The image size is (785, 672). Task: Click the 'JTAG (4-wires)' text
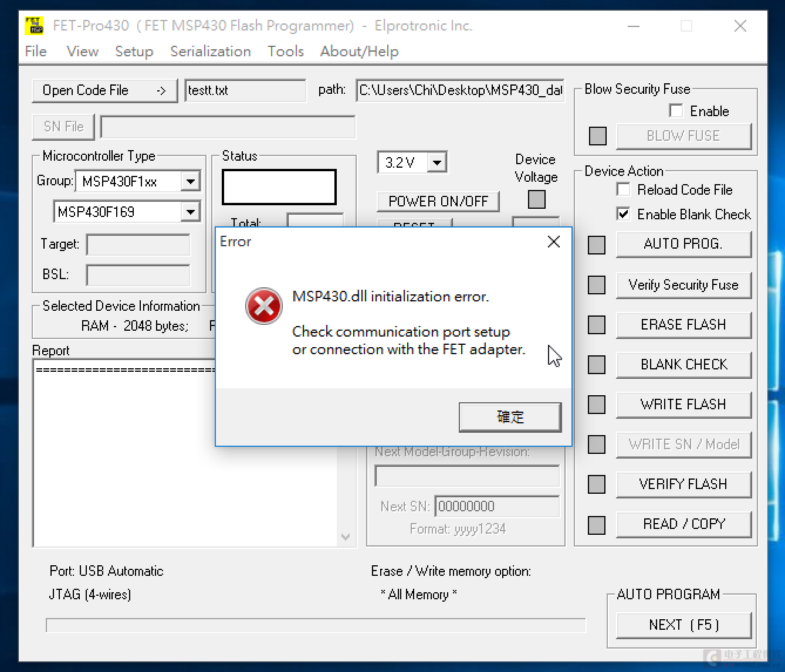(90, 595)
